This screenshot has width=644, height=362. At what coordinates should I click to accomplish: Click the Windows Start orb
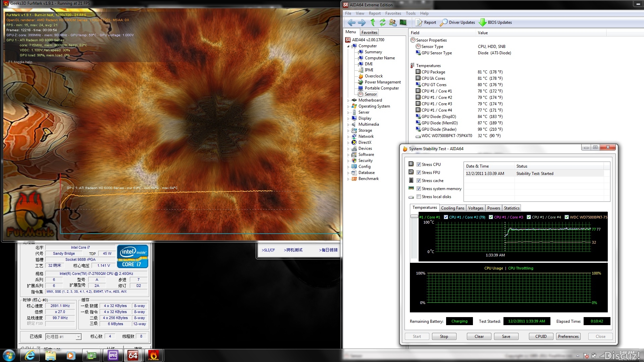click(9, 355)
